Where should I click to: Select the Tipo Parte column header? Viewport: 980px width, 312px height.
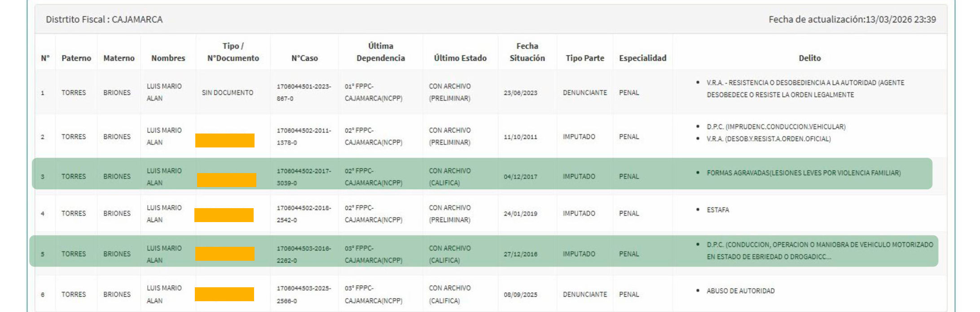click(584, 58)
